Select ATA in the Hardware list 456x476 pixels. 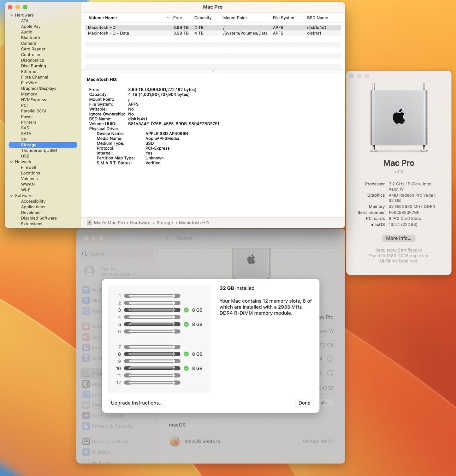tap(25, 21)
